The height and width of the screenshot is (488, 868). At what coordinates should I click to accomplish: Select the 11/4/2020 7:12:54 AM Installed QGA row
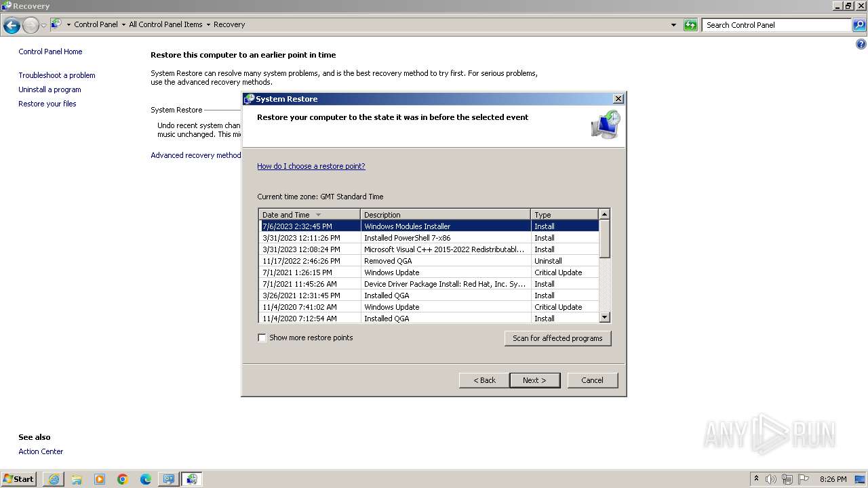(429, 318)
